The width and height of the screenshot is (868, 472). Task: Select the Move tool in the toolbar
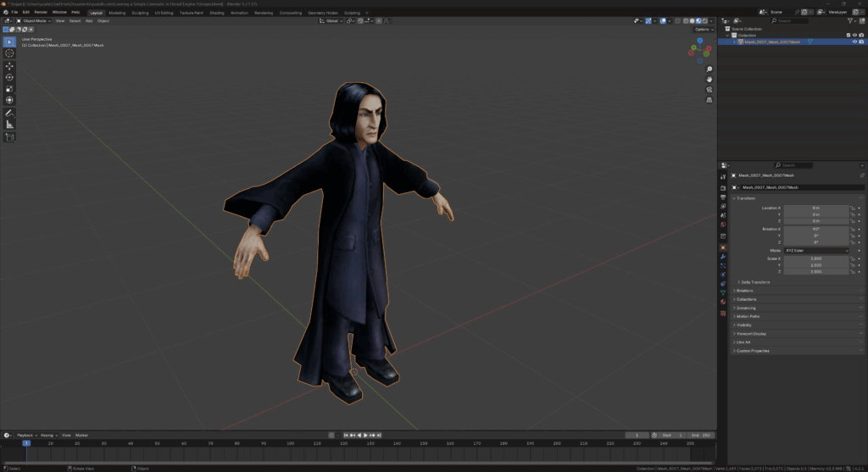coord(10,65)
